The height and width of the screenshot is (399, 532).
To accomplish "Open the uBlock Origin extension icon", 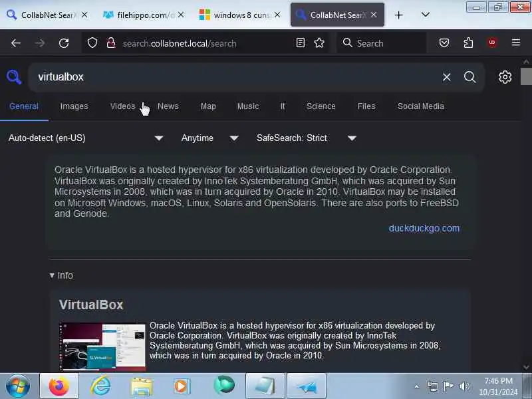I will (x=492, y=43).
